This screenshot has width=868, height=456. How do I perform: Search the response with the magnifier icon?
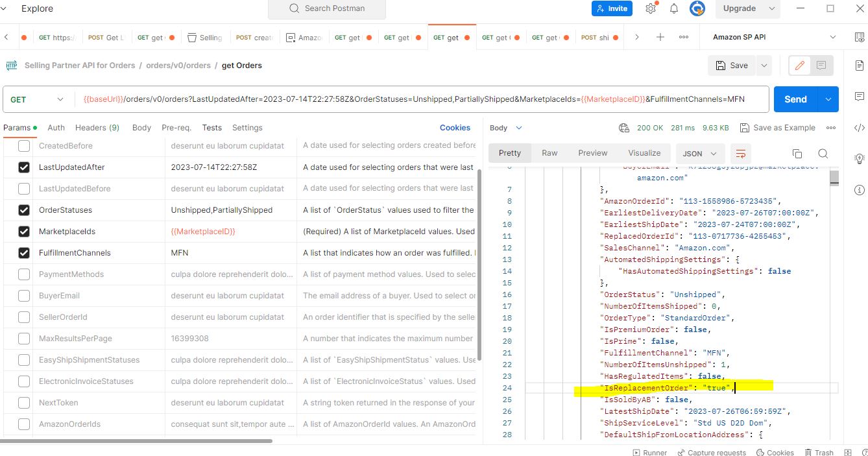[x=823, y=153]
